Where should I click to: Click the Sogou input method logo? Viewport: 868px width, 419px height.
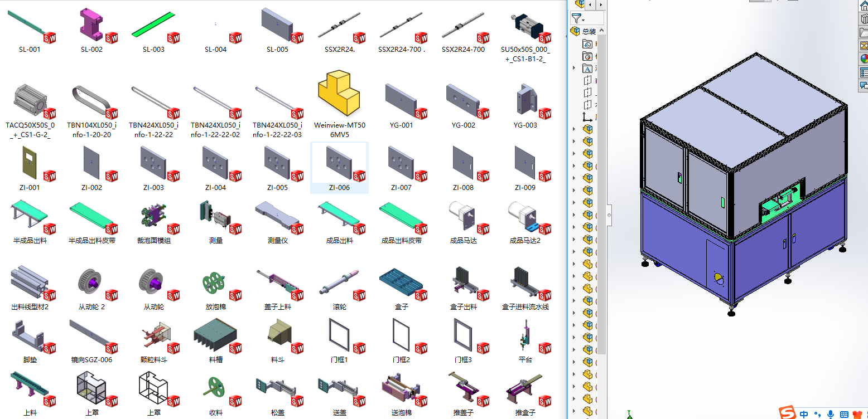coord(788,413)
